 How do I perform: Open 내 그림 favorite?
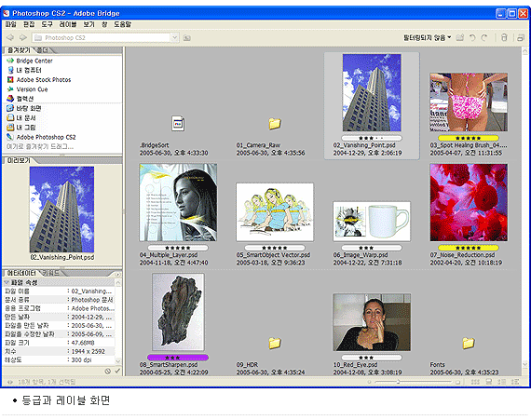coord(21,128)
